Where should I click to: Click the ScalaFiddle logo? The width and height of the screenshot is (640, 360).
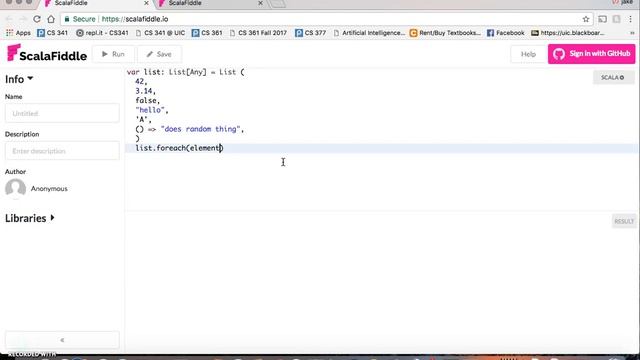47,53
